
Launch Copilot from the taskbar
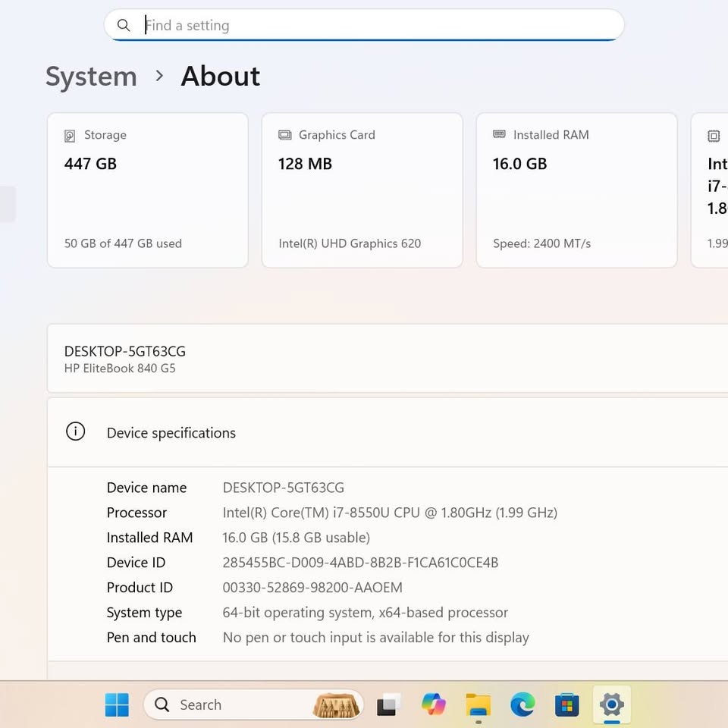click(x=434, y=704)
